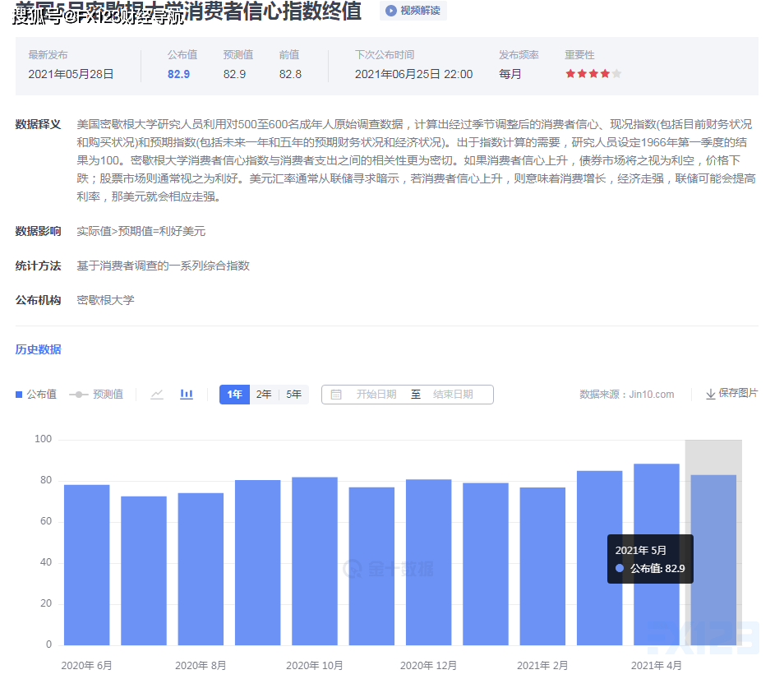Image resolution: width=784 pixels, height=679 pixels.
Task: Open the 结束日期 end date picker
Action: [x=453, y=395]
